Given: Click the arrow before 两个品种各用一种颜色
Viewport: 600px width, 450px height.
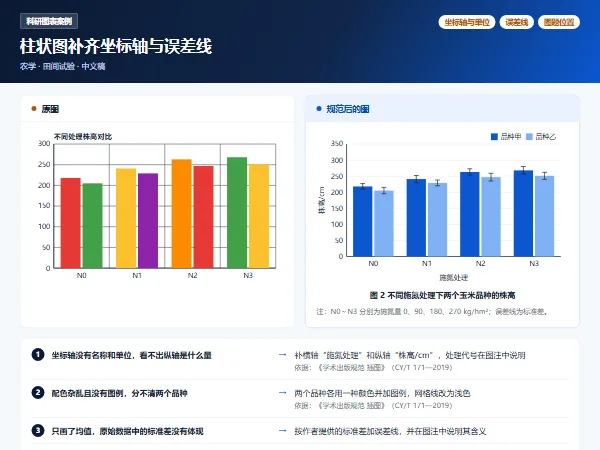Looking at the screenshot, I should coord(283,393).
